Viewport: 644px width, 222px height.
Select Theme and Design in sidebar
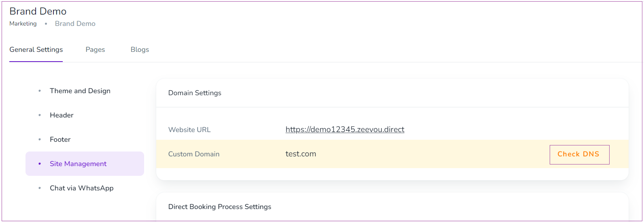pos(80,91)
